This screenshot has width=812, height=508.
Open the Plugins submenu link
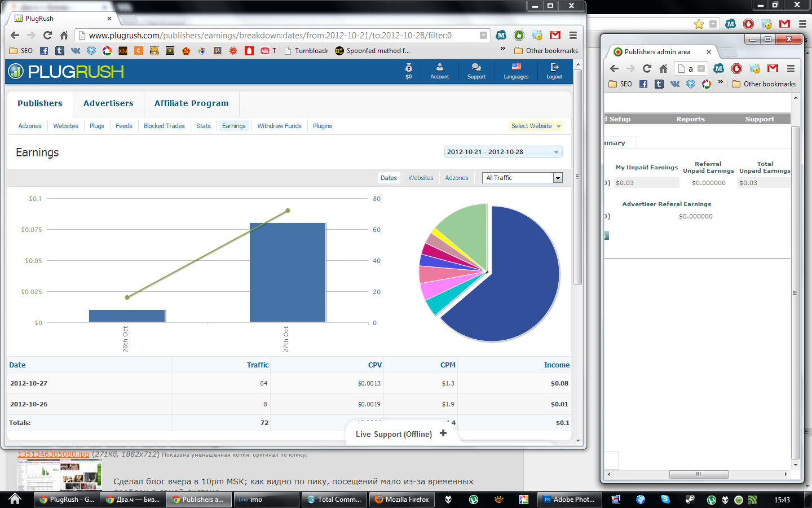(x=323, y=126)
